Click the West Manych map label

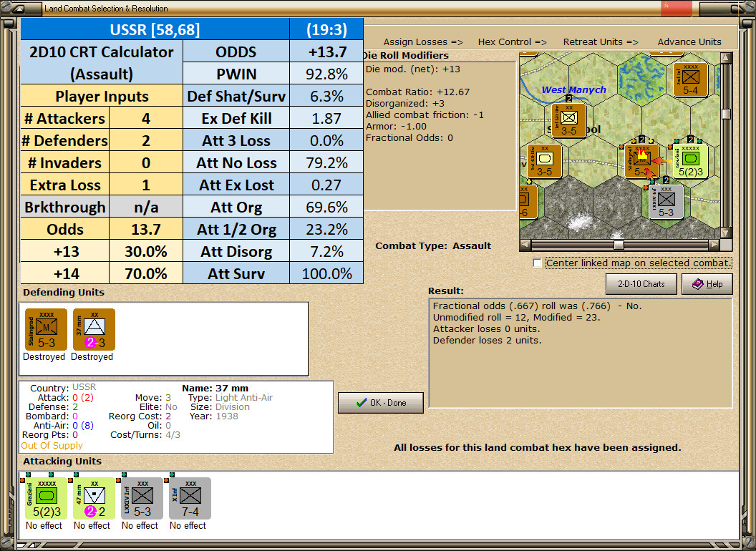click(573, 89)
